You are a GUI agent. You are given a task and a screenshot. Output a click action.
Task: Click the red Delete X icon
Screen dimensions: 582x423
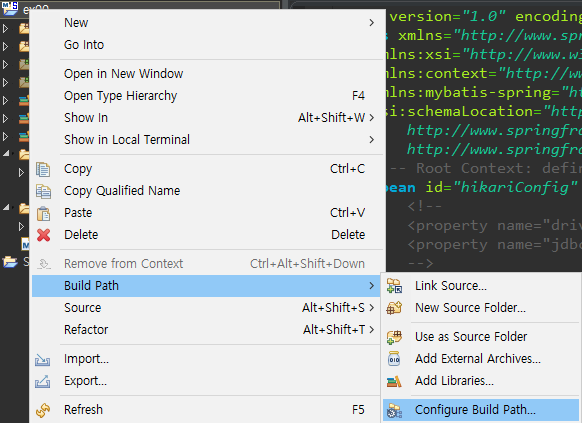[x=43, y=235]
